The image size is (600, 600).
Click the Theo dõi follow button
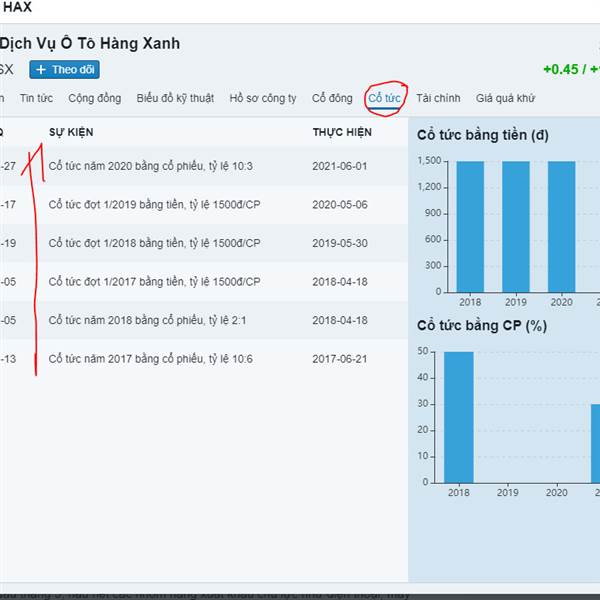(64, 70)
